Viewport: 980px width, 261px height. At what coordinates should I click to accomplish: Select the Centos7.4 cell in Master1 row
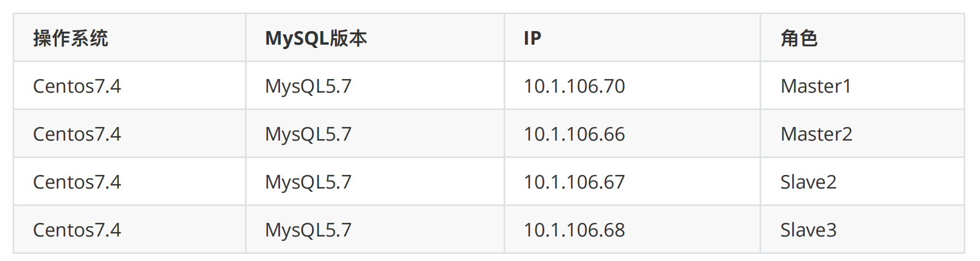pyautogui.click(x=77, y=86)
